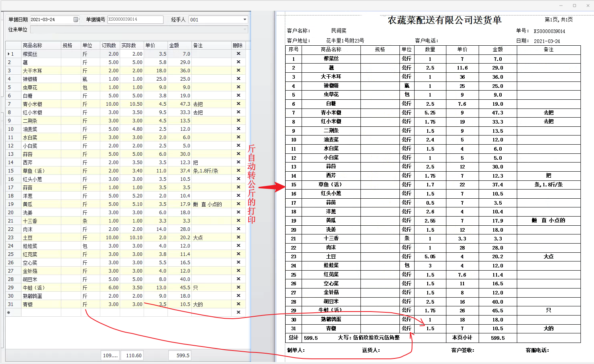Viewport: 594px width, 364px height.
Task: Delete the 油麦菜 row via X
Action: [x=238, y=129]
